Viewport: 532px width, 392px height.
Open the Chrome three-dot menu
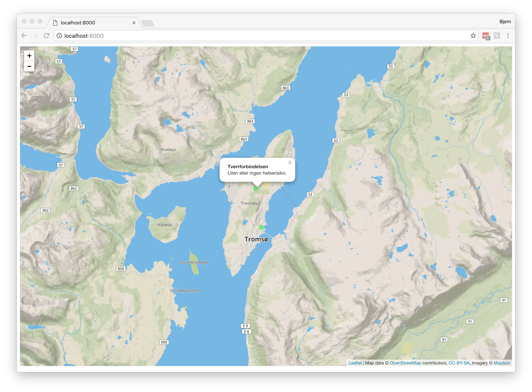pos(508,36)
